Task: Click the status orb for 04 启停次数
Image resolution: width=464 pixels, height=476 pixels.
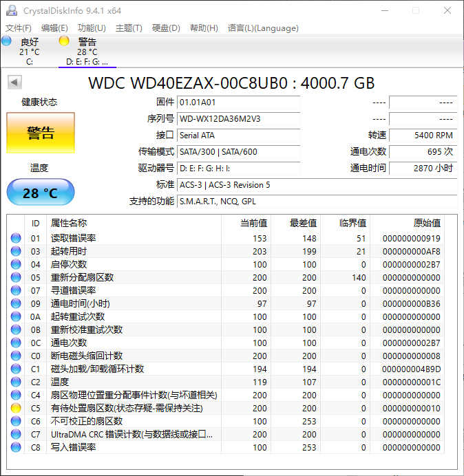Action: (x=16, y=264)
